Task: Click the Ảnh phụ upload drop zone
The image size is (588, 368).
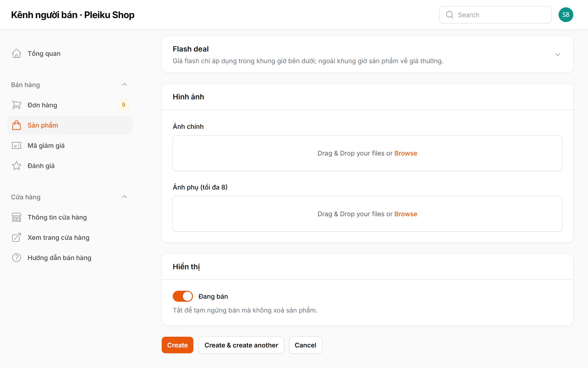Action: point(367,214)
